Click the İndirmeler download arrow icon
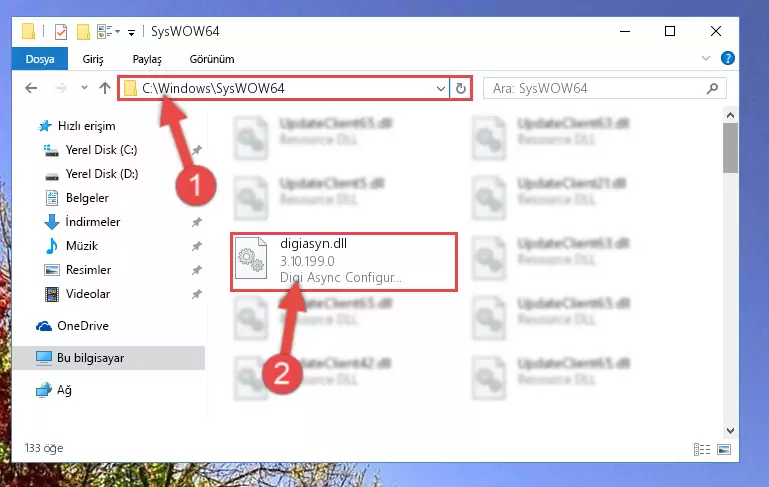Screen dimensions: 769x487 click(51, 222)
